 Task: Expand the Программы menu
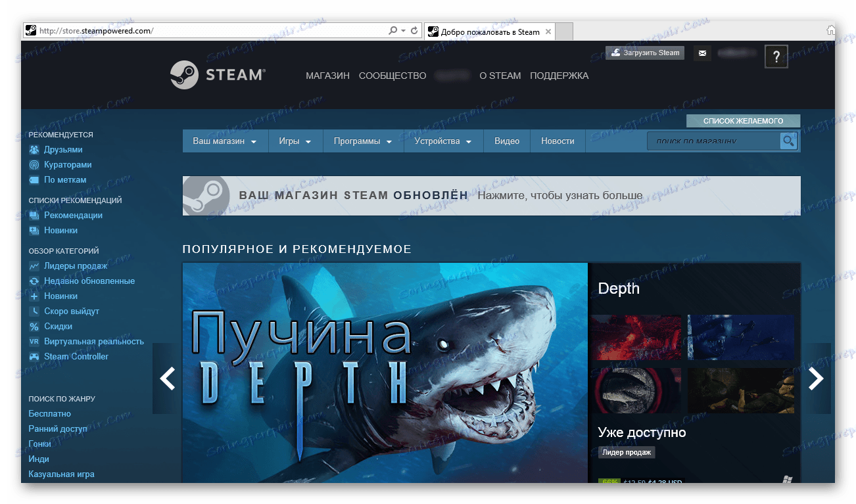click(363, 141)
